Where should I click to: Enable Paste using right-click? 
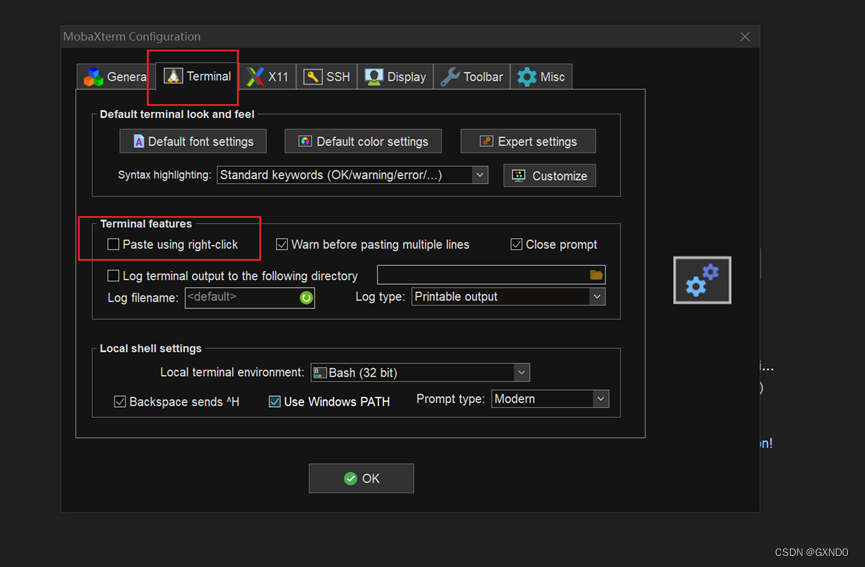coord(113,244)
